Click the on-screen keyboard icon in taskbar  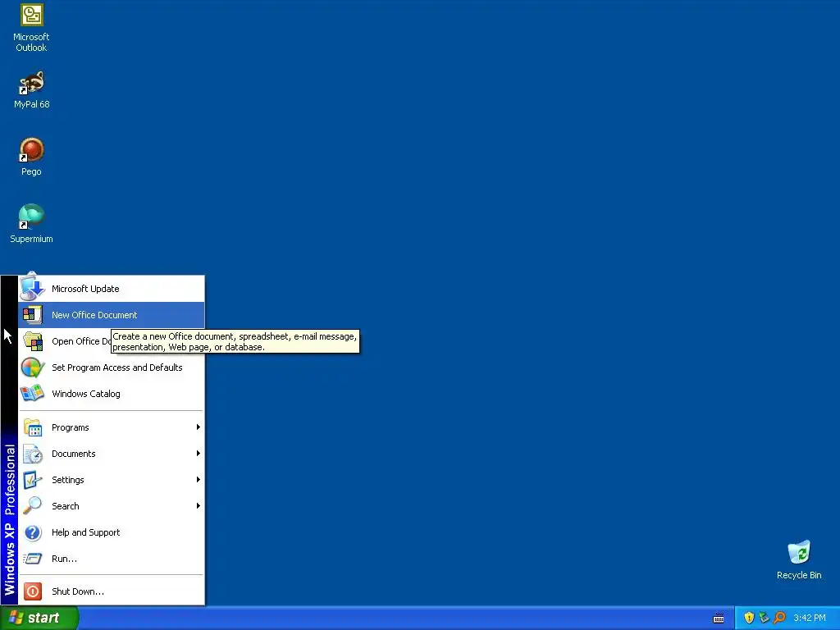coord(719,619)
